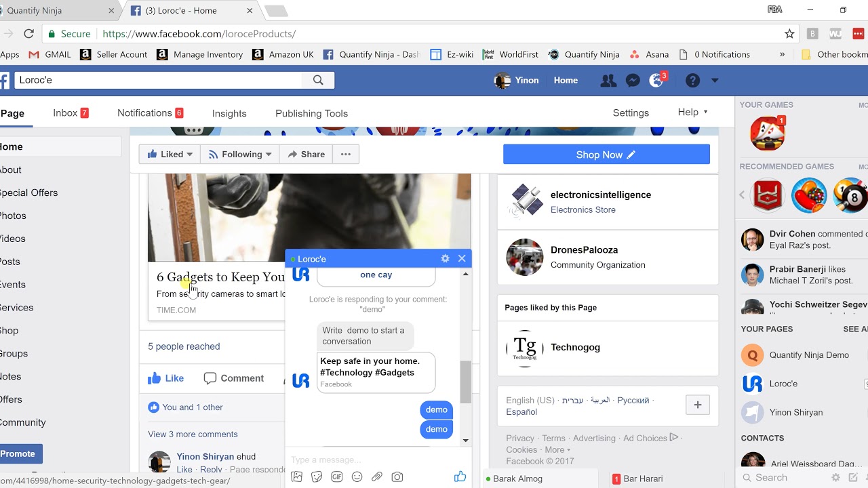Screen dimensions: 868x488
Task: Attach a file with the paperclip icon
Action: (377, 476)
